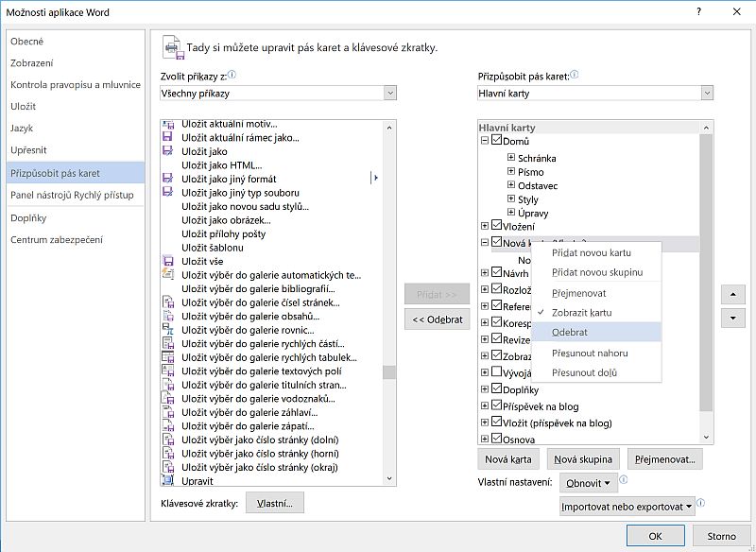Click icon of Uložit výběr jako číslo stránky (dolní)

(168, 440)
